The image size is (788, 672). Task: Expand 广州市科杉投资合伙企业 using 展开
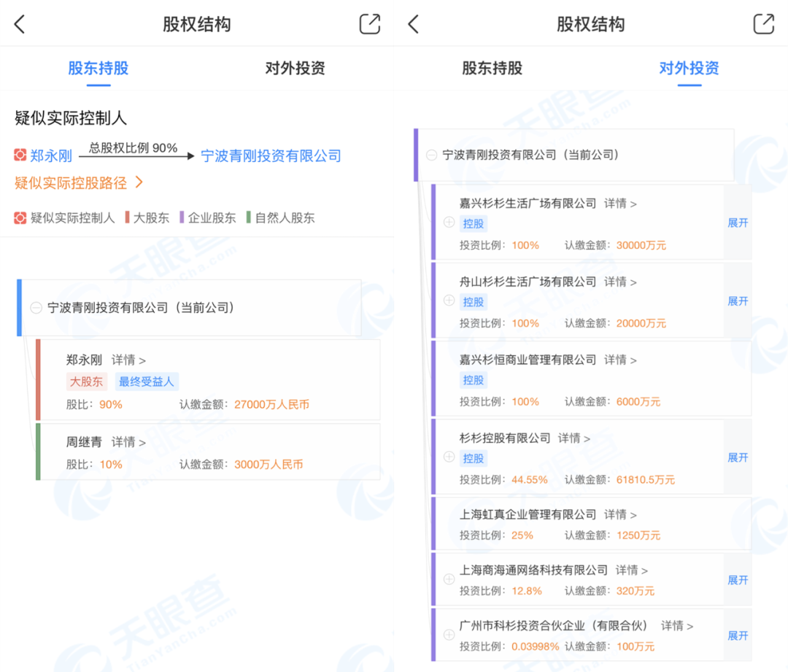pos(738,636)
